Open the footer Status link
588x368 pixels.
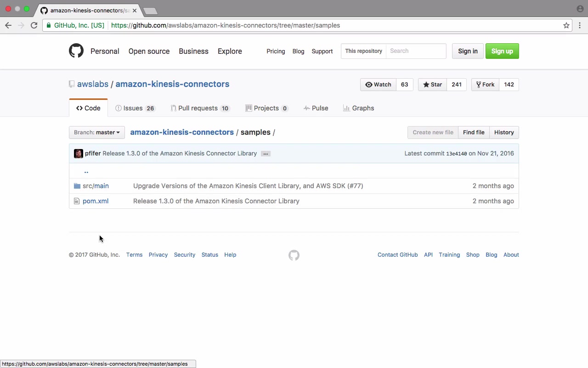pos(210,255)
